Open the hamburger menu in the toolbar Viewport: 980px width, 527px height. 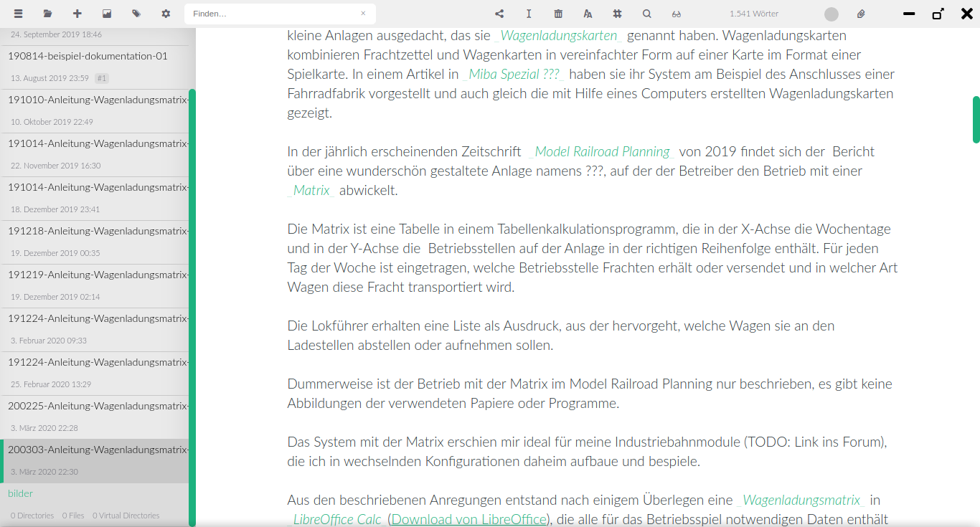tap(18, 14)
